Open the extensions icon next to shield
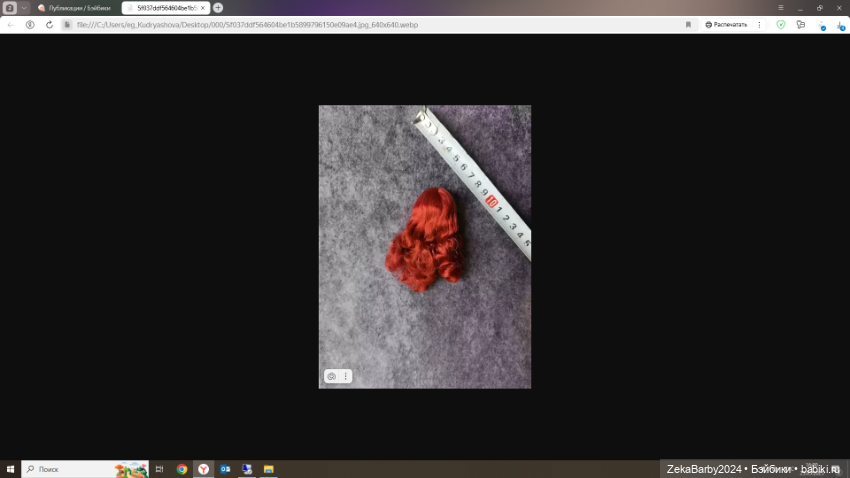 [x=801, y=24]
